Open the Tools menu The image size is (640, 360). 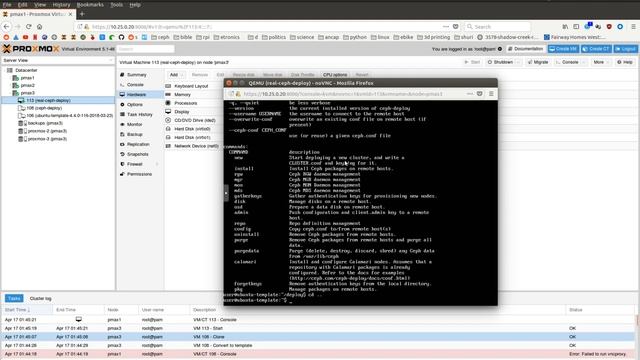[116, 4]
